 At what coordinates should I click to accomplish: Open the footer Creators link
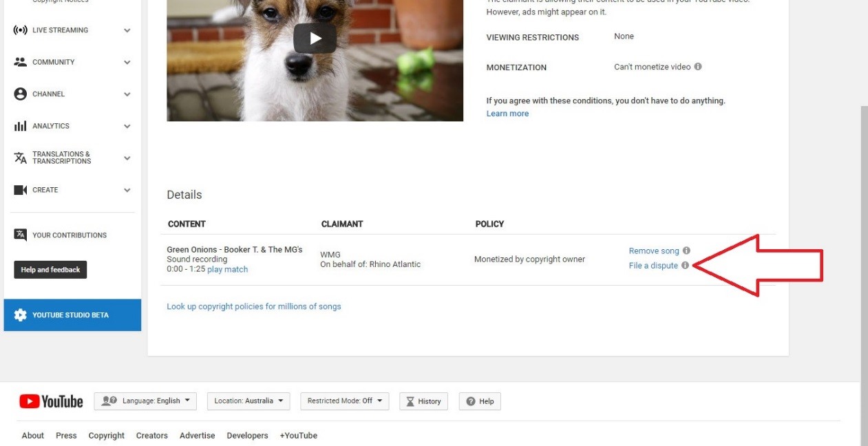(152, 436)
